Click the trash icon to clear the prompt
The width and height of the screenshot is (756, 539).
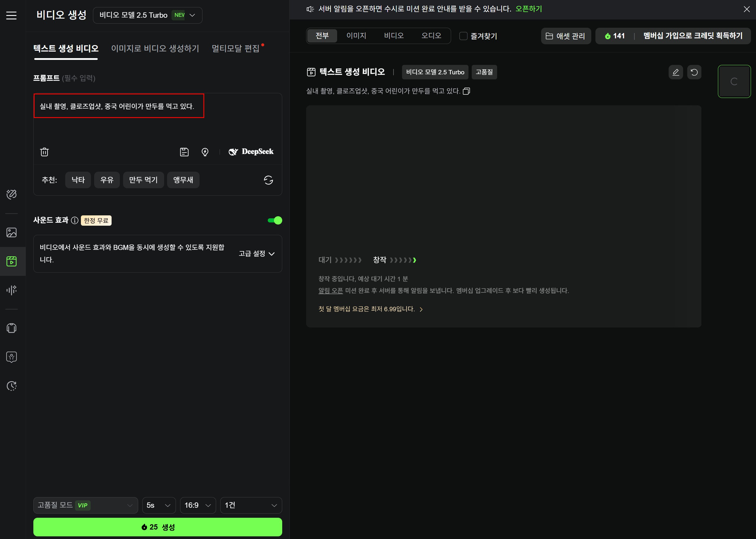click(x=45, y=152)
